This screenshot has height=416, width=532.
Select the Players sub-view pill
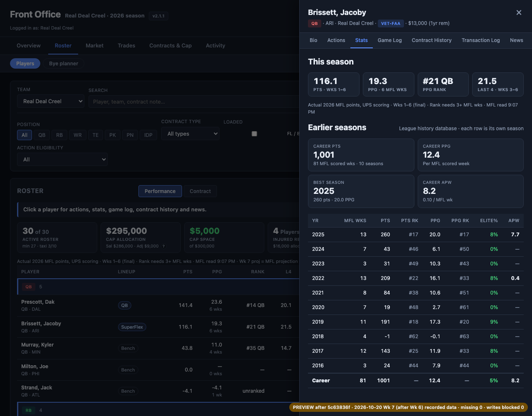coord(25,64)
